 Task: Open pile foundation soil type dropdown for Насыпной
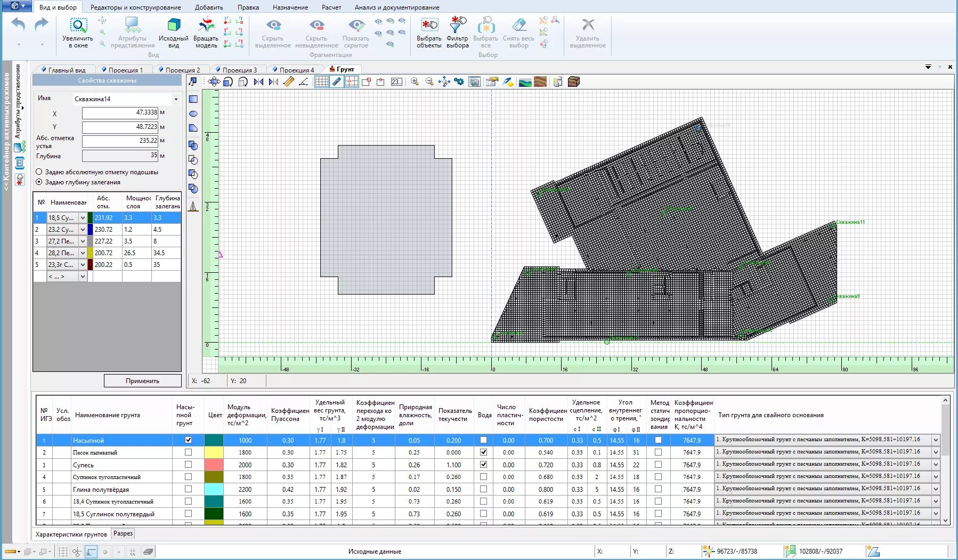[936, 440]
